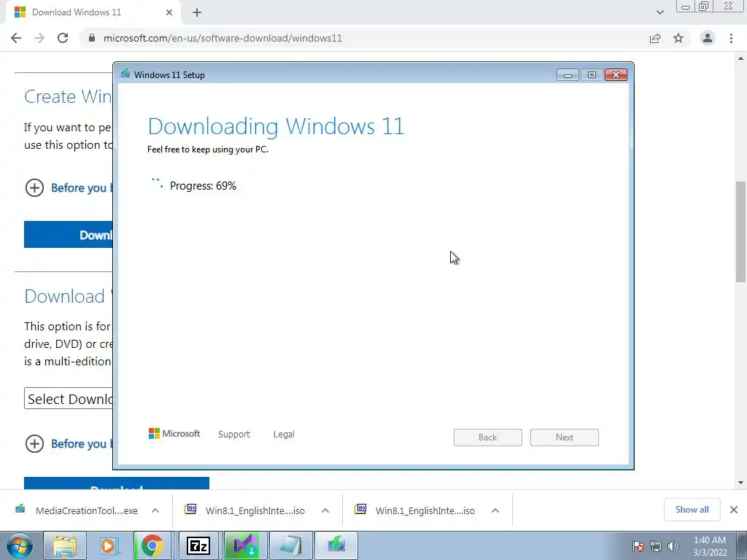Maximize the Windows 11 Setup window
Screen dimensions: 747x560
click(x=592, y=75)
